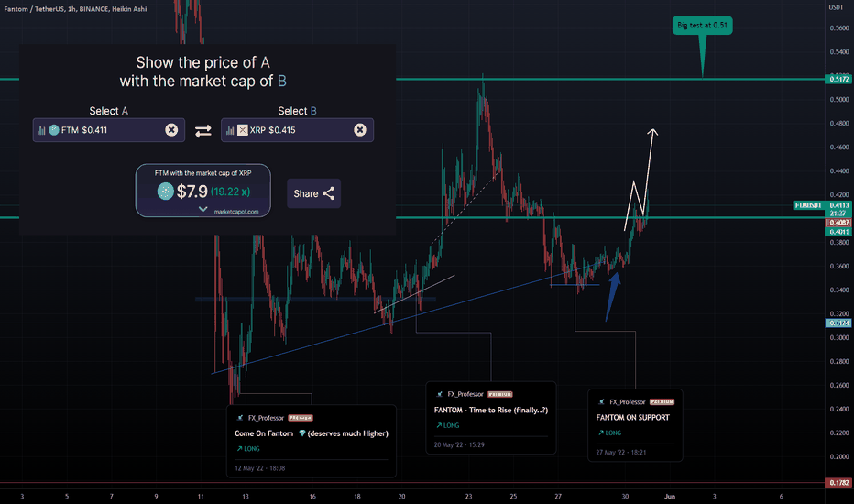
Task: Open the 'Come On Fantom' idea card
Action: tap(312, 441)
